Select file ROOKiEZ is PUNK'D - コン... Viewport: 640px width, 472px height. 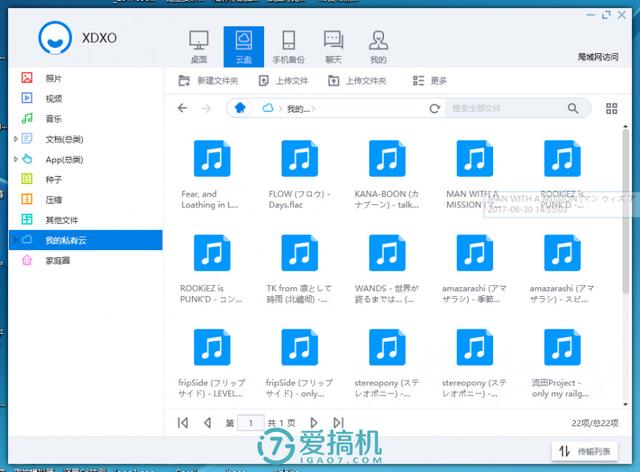[212, 269]
